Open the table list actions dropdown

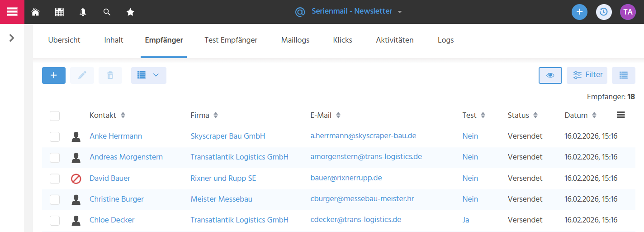coord(149,75)
